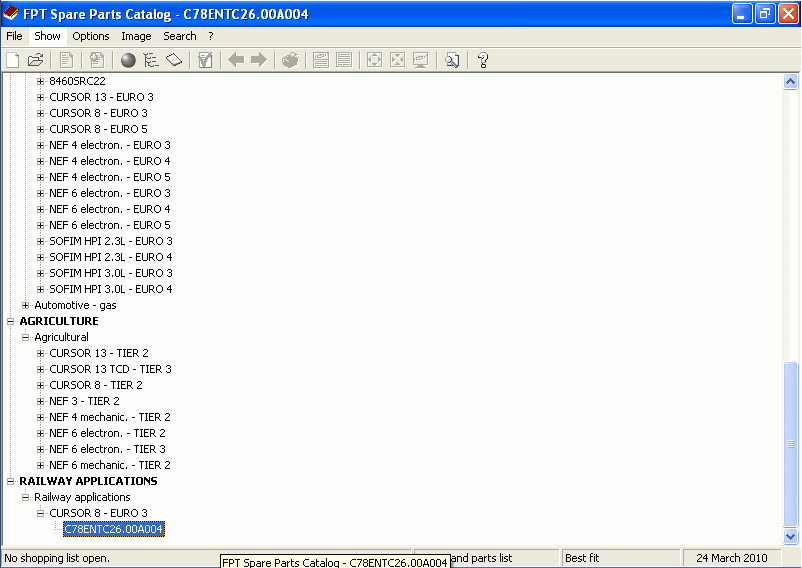802x568 pixels.
Task: Select SOFIM HPI 3.0L - EURO 3
Action: click(x=110, y=273)
